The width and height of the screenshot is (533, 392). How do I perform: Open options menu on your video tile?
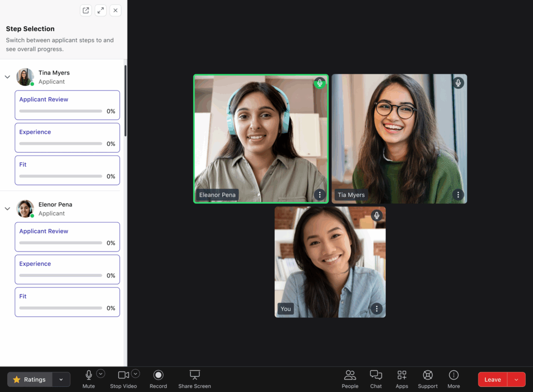tap(377, 309)
